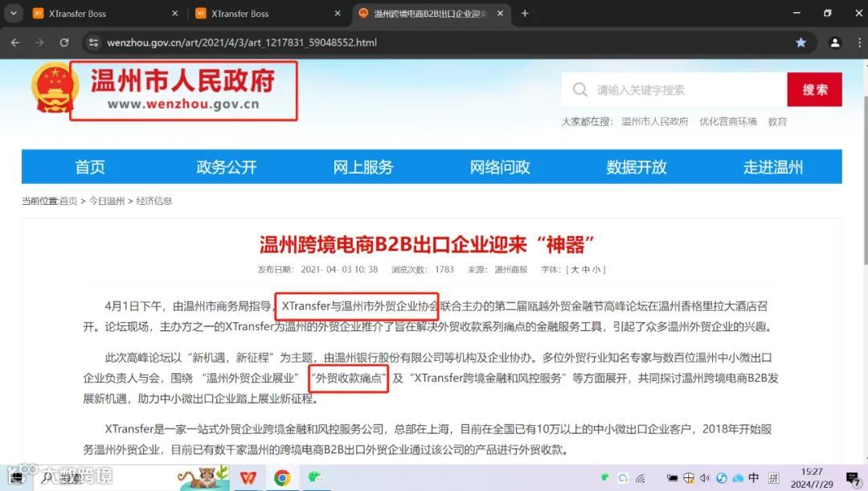The width and height of the screenshot is (868, 491).
Task: Set font size to 中
Action: click(585, 269)
